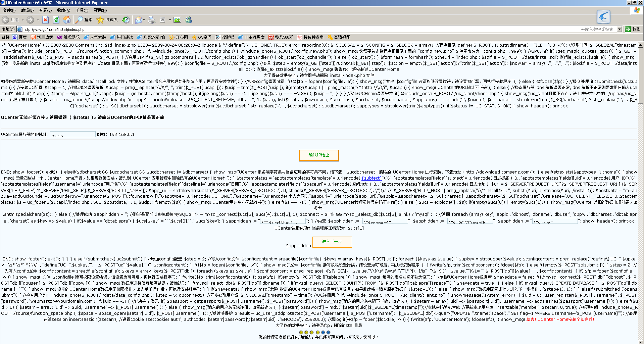Refresh the page with green arrows icon
This screenshot has width=644, height=344.
(x=56, y=20)
